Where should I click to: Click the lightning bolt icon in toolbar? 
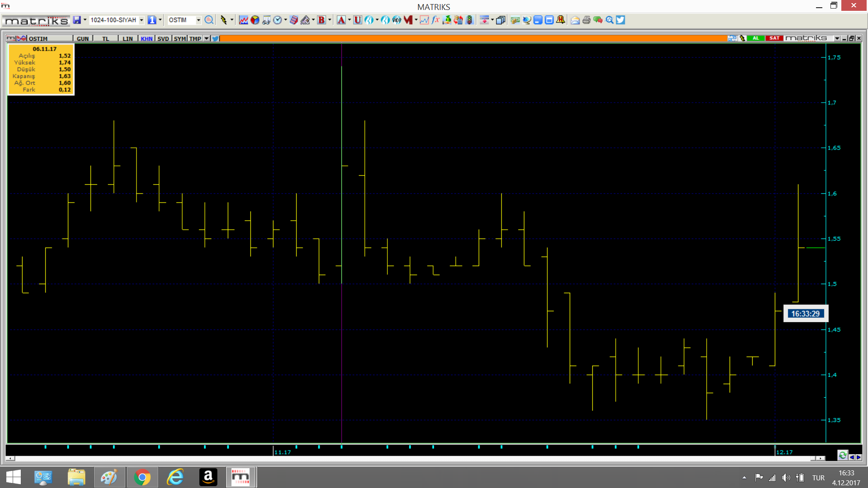click(x=223, y=20)
